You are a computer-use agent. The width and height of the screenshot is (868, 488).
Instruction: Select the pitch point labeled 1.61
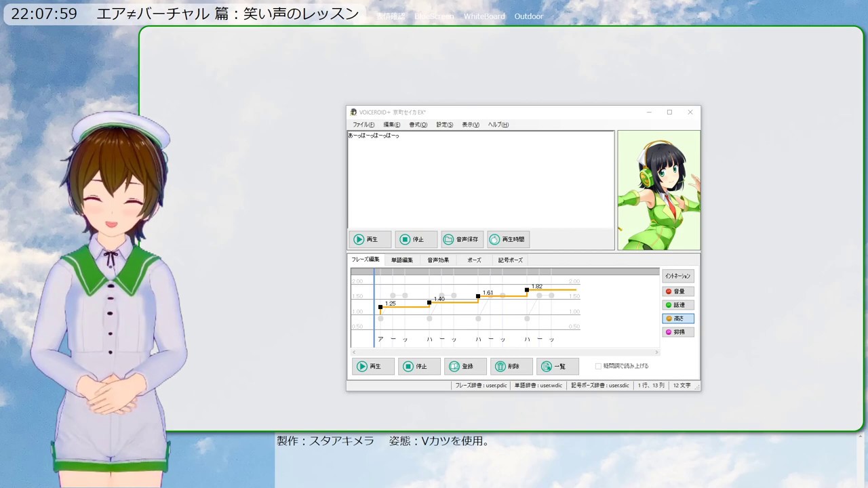478,296
